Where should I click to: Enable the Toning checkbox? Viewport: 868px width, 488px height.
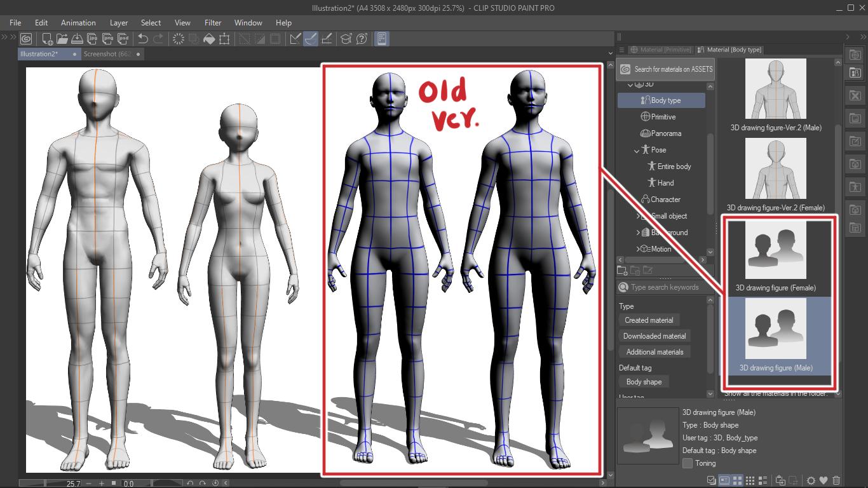[687, 463]
